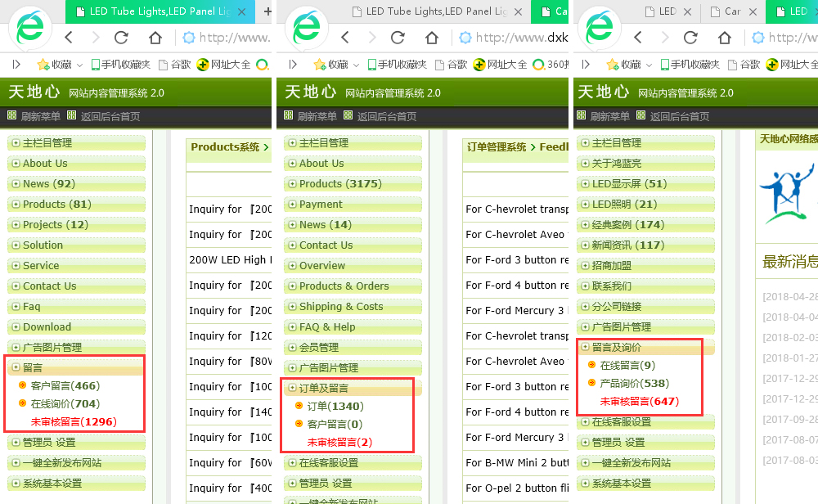
Task: Click the 360搜索 icon in the middle bookmarks bar
Action: [539, 65]
